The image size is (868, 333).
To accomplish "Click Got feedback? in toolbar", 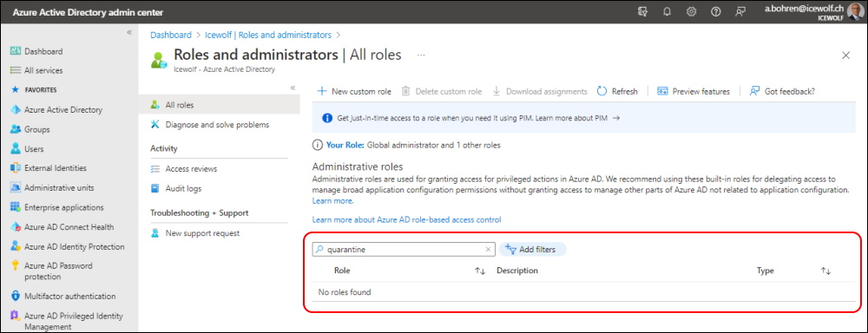I will tap(782, 91).
